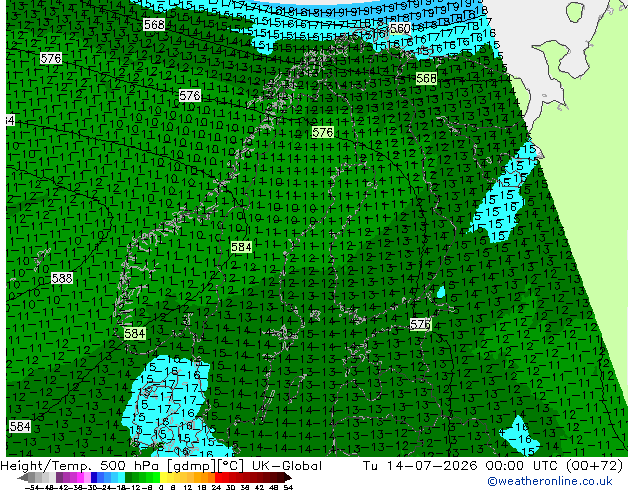Click the '[gdmp]' unit label
634x490 pixels.
pyautogui.click(x=192, y=466)
